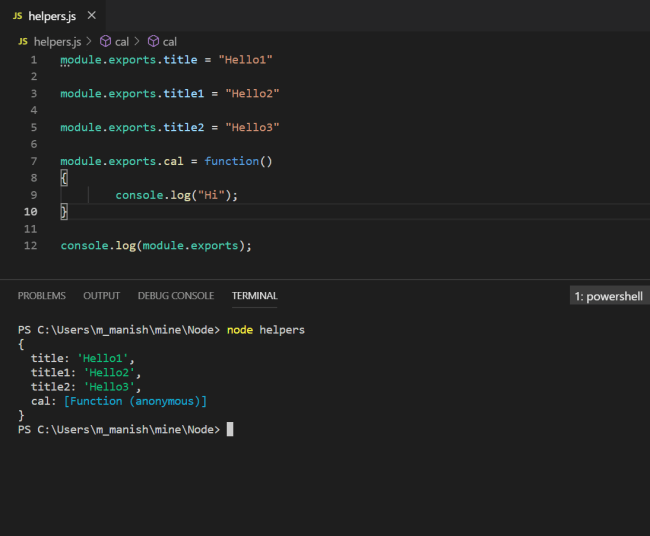
Task: Close the helpers.js editor tab
Action: click(92, 16)
